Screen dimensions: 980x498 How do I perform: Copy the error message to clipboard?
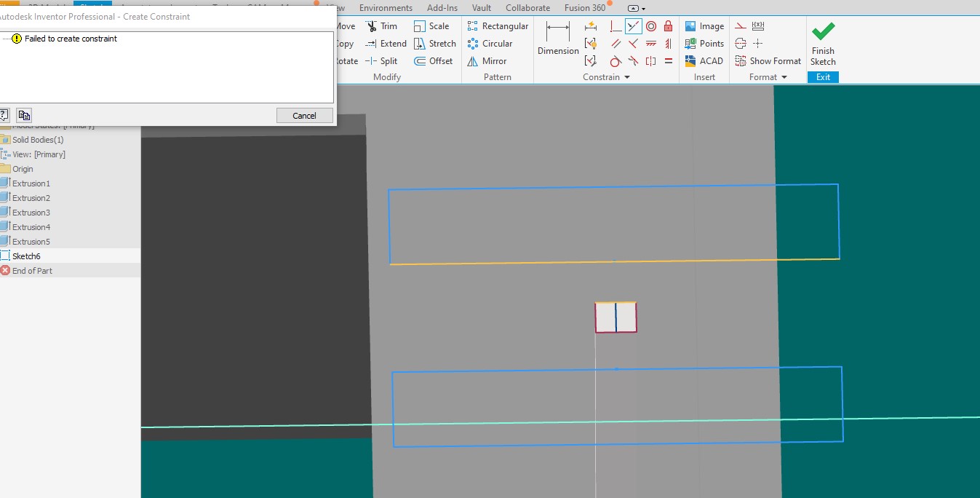(x=23, y=114)
